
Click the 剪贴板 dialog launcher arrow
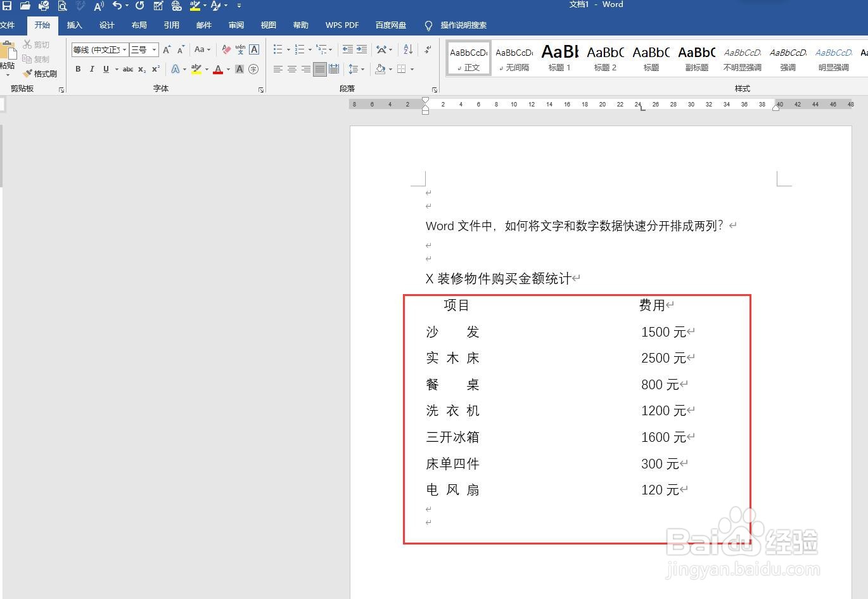[x=61, y=89]
